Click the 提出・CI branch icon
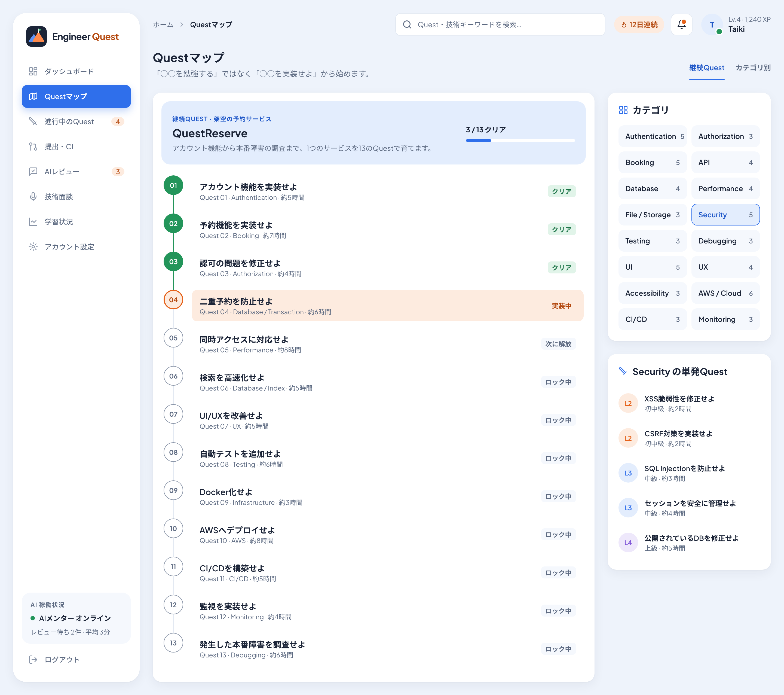 pos(33,147)
